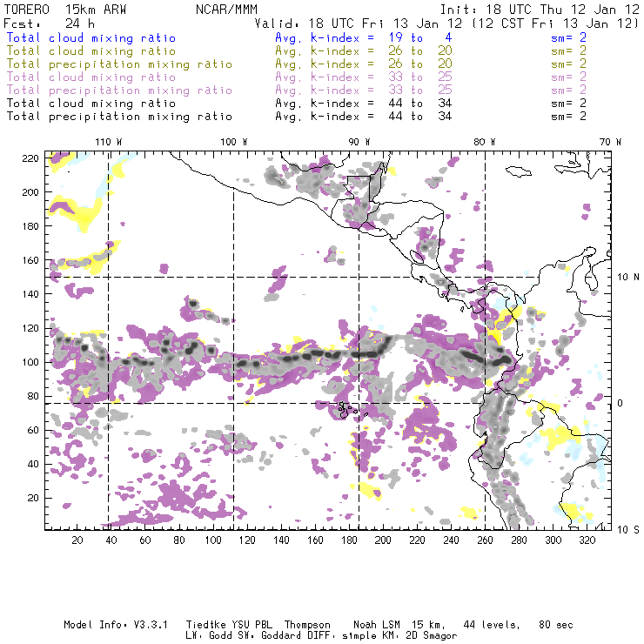Image resolution: width=644 pixels, height=644 pixels.
Task: Click the '220' tick label on horizontal axis
Action: coord(417,540)
